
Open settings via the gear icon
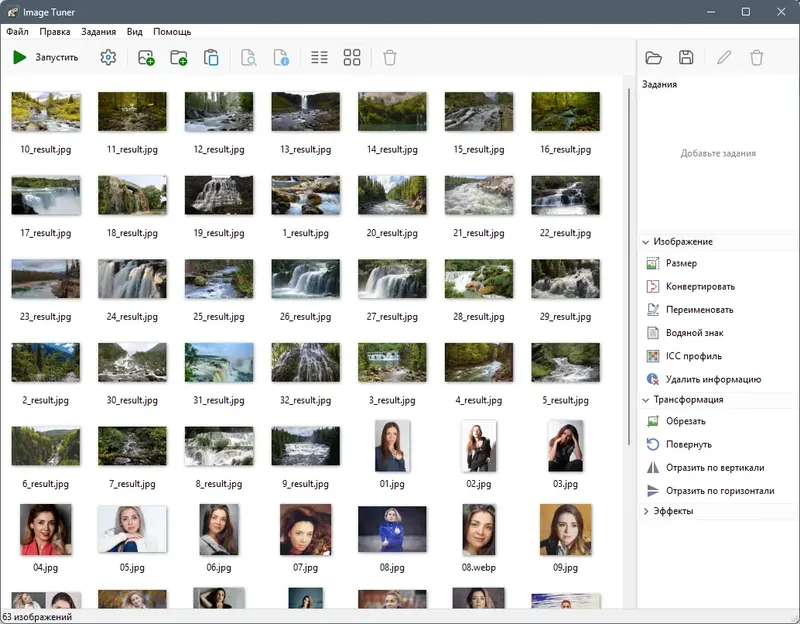click(x=108, y=57)
